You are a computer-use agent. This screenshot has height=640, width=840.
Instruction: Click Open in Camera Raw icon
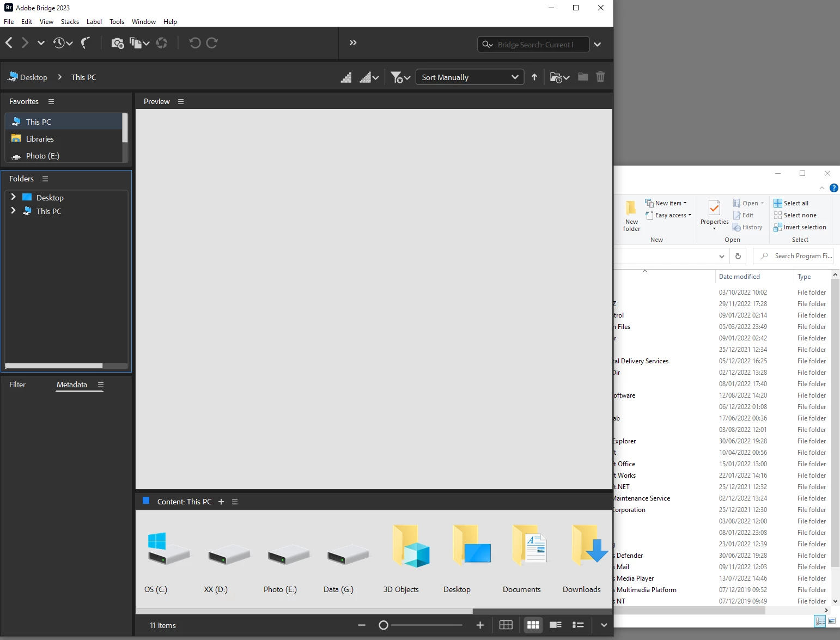162,42
